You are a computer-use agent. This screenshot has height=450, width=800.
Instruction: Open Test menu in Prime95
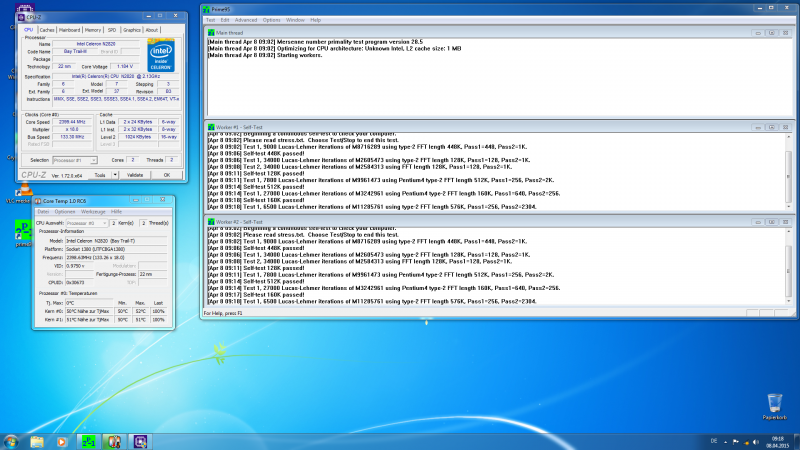pyautogui.click(x=210, y=20)
